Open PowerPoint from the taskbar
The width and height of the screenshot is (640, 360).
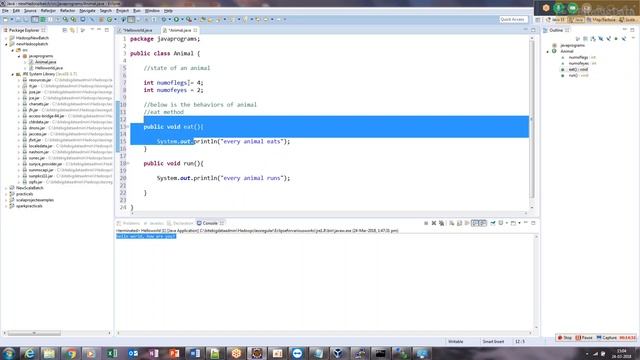[x=174, y=353]
